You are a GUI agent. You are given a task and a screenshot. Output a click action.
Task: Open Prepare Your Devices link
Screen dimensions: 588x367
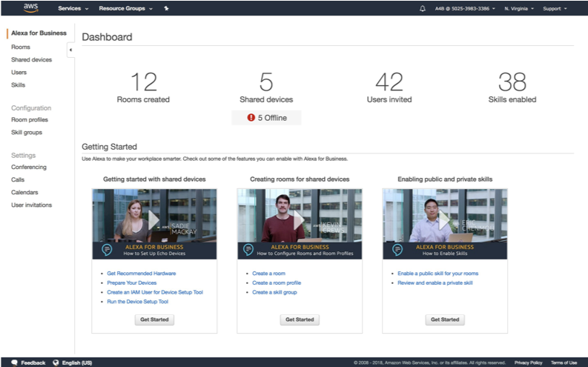click(x=132, y=282)
